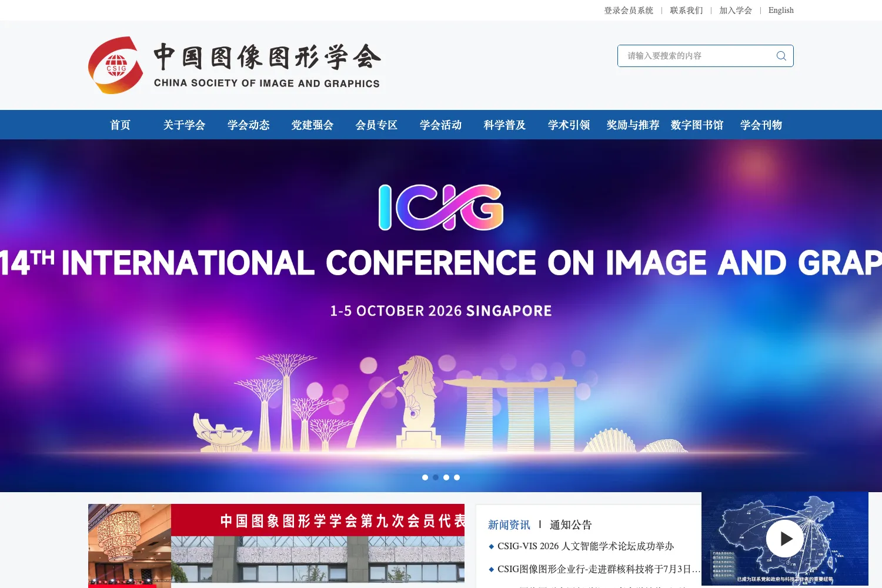Image resolution: width=882 pixels, height=588 pixels.
Task: Click the 登录会员系统 link
Action: [629, 10]
